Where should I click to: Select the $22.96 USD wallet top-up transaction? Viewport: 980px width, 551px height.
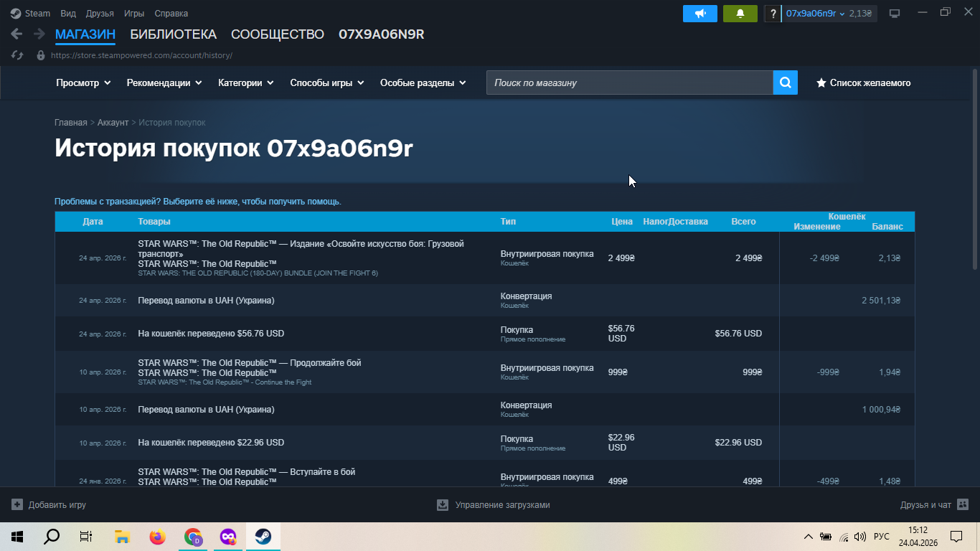[485, 443]
